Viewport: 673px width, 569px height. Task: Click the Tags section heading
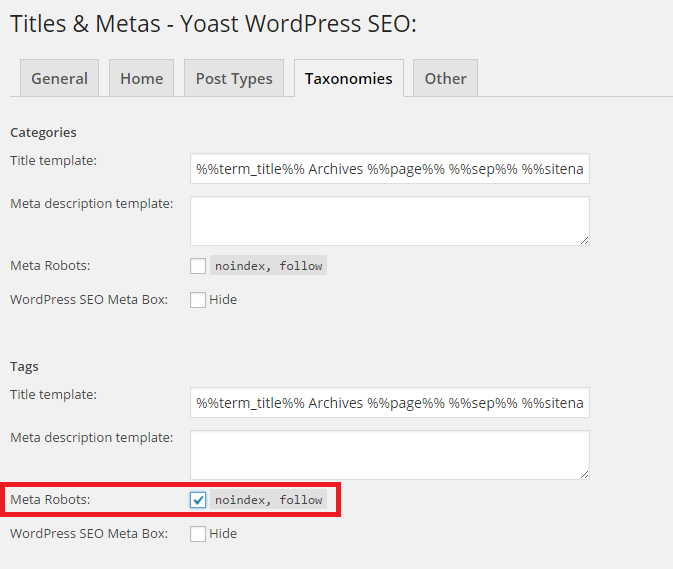click(24, 367)
